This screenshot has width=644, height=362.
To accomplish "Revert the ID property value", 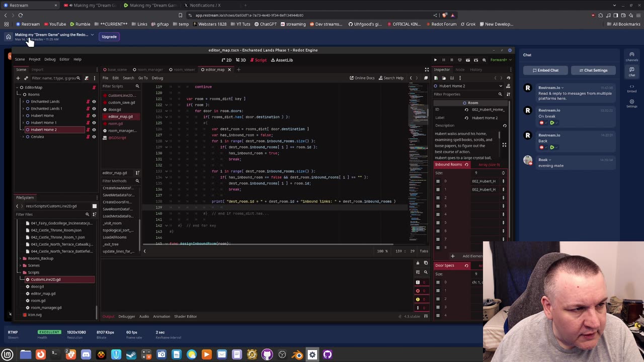I will click(x=466, y=110).
